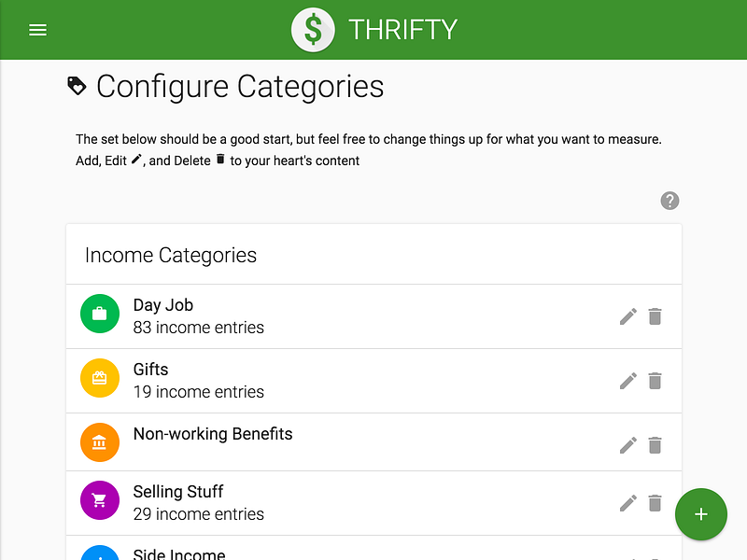747x560 pixels.
Task: Click the orange bank icon for Non-working Benefits
Action: 100,441
